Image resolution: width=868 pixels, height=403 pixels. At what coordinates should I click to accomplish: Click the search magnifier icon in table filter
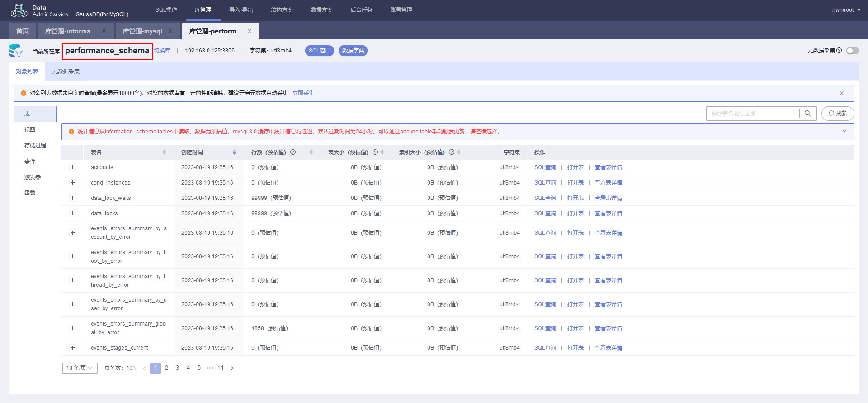click(x=807, y=114)
